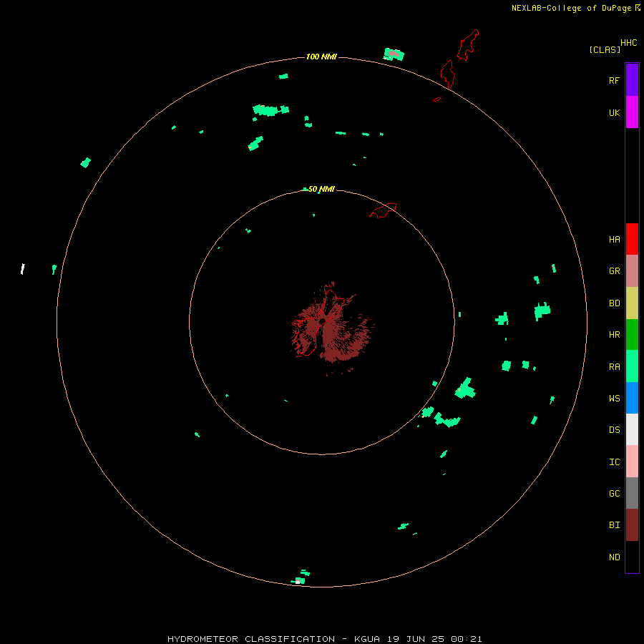
Task: Select the BD yellow legend block
Action: 632,303
